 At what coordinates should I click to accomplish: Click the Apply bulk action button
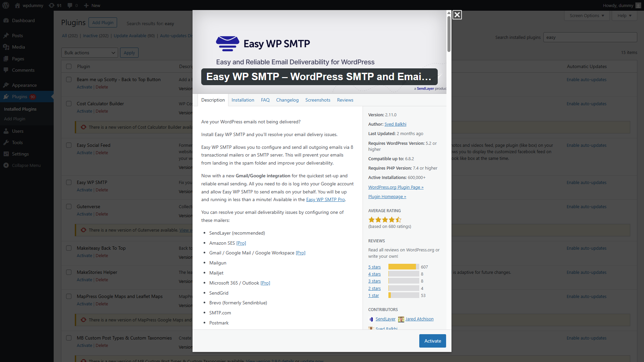tap(129, 53)
